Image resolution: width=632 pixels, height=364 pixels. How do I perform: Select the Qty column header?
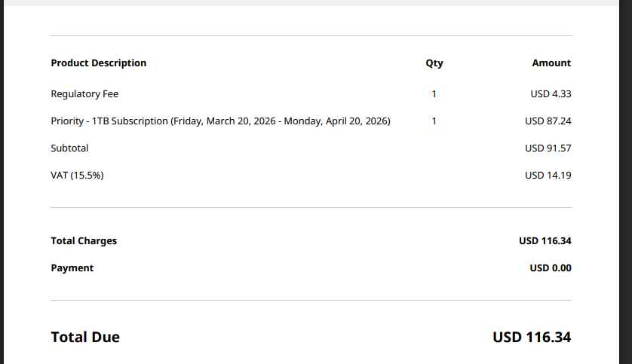434,63
